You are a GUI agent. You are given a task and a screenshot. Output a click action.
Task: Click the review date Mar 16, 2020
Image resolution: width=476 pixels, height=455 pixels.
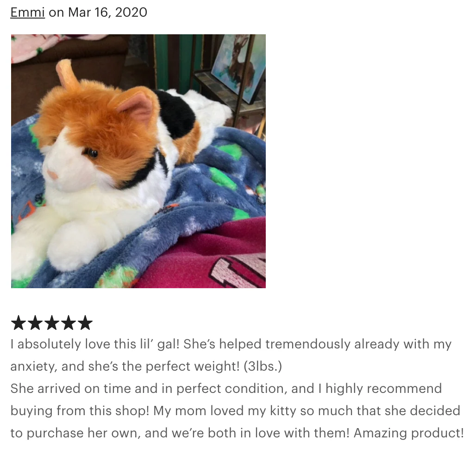pos(108,13)
